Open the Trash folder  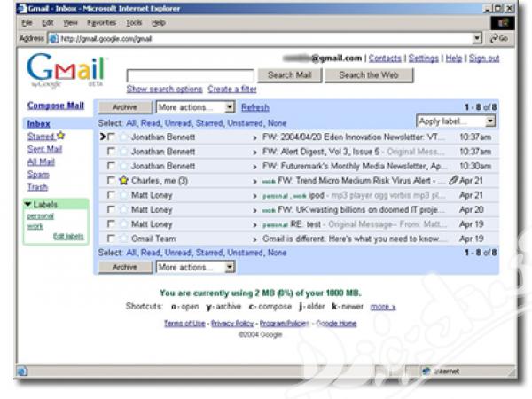click(37, 187)
